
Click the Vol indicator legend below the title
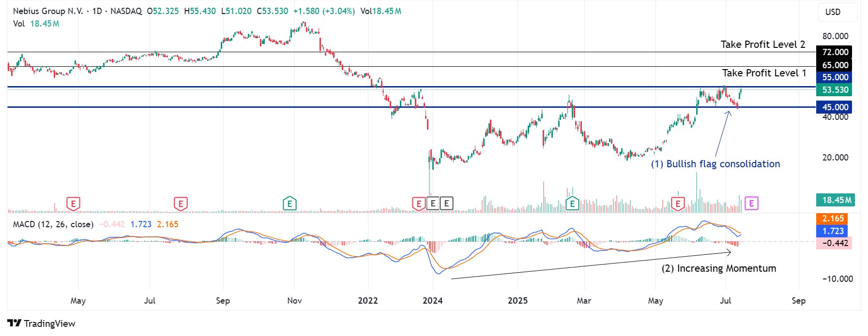[x=36, y=24]
